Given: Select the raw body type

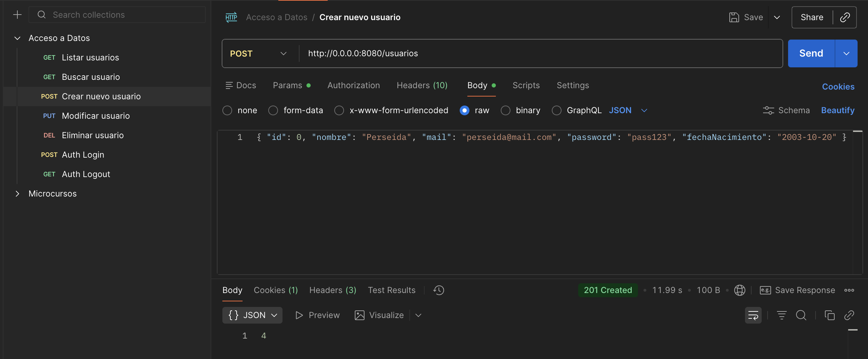Looking at the screenshot, I should (465, 110).
